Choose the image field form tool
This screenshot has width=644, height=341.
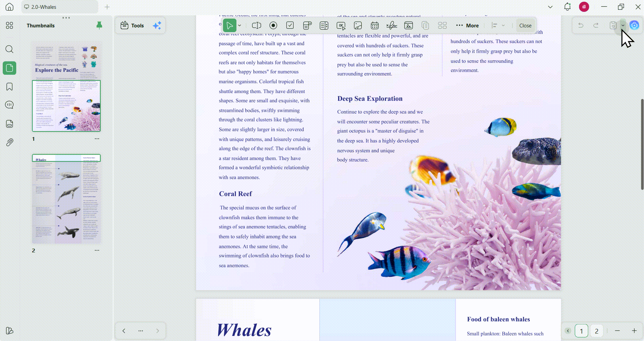coord(358,25)
